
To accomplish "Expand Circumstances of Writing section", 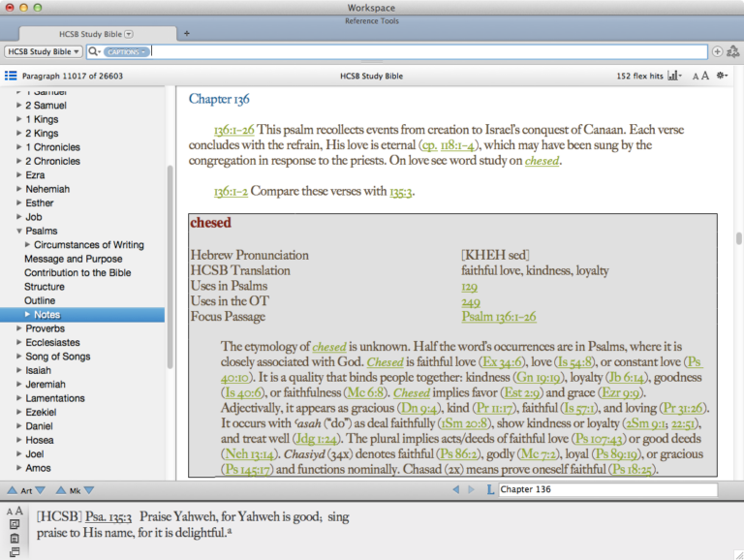I will coord(27,245).
